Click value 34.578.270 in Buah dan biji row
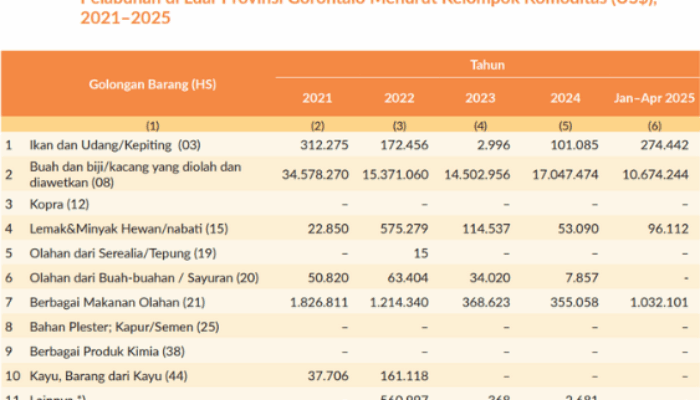The height and width of the screenshot is (400, 700). (x=315, y=175)
